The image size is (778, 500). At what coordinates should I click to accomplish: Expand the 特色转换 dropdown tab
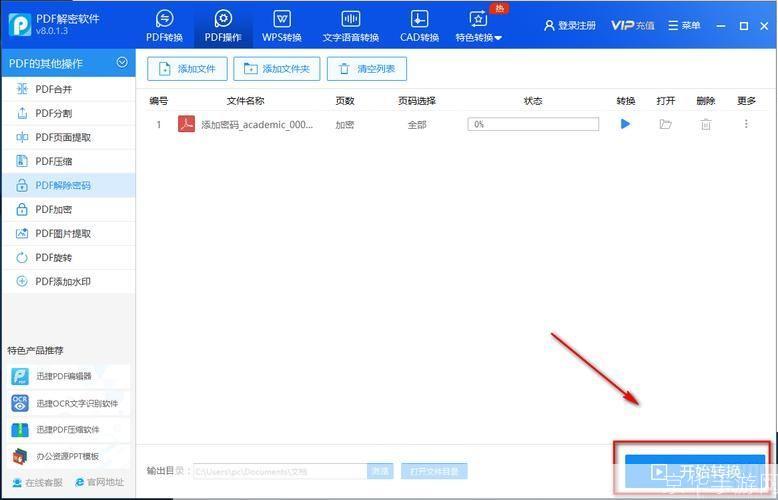click(478, 26)
